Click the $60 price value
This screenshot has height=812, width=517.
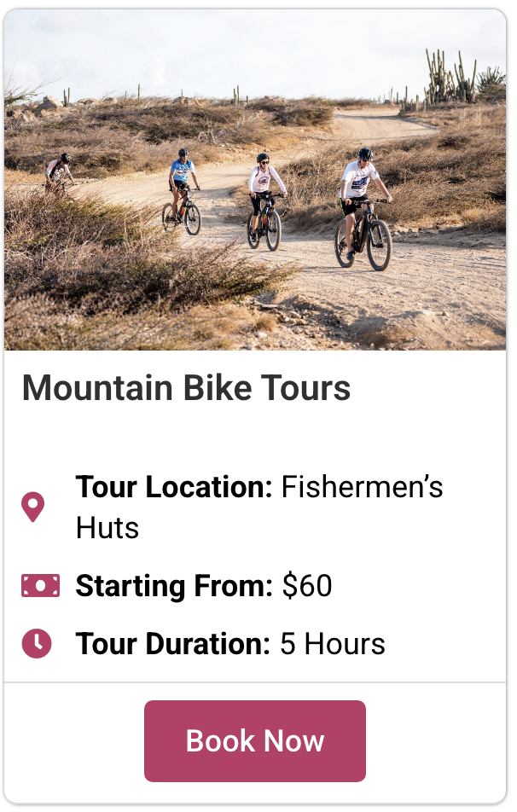pyautogui.click(x=307, y=586)
